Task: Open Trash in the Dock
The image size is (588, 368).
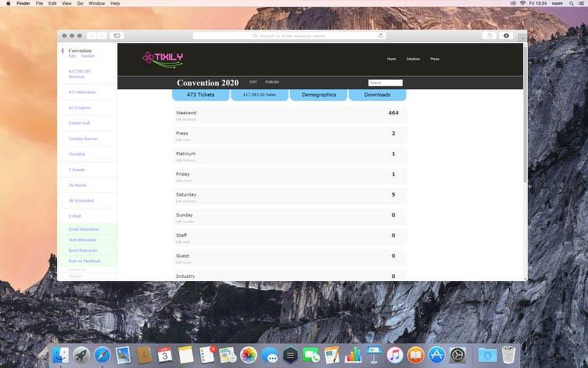Action: tap(508, 355)
